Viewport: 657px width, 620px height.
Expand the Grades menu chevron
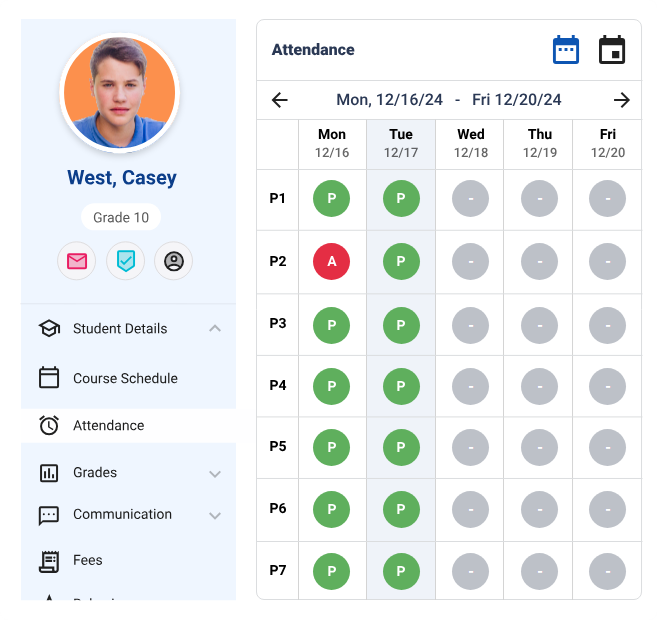tap(215, 473)
